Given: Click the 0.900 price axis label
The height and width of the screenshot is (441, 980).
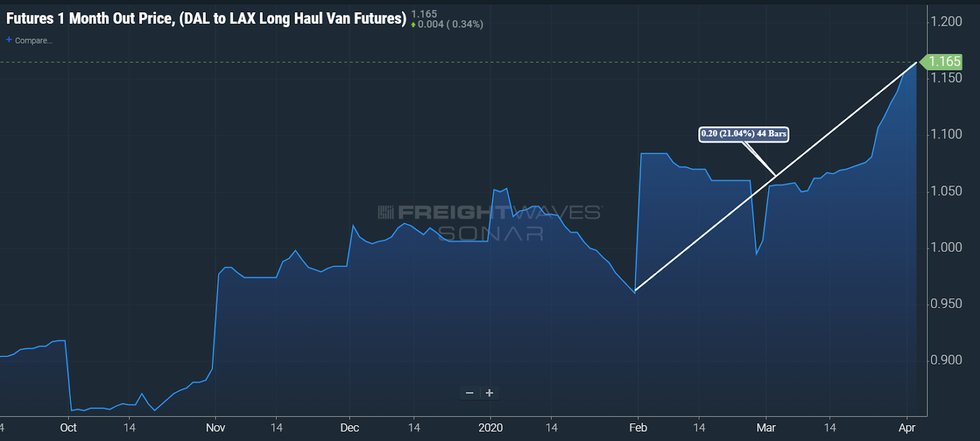Looking at the screenshot, I should coord(946,360).
